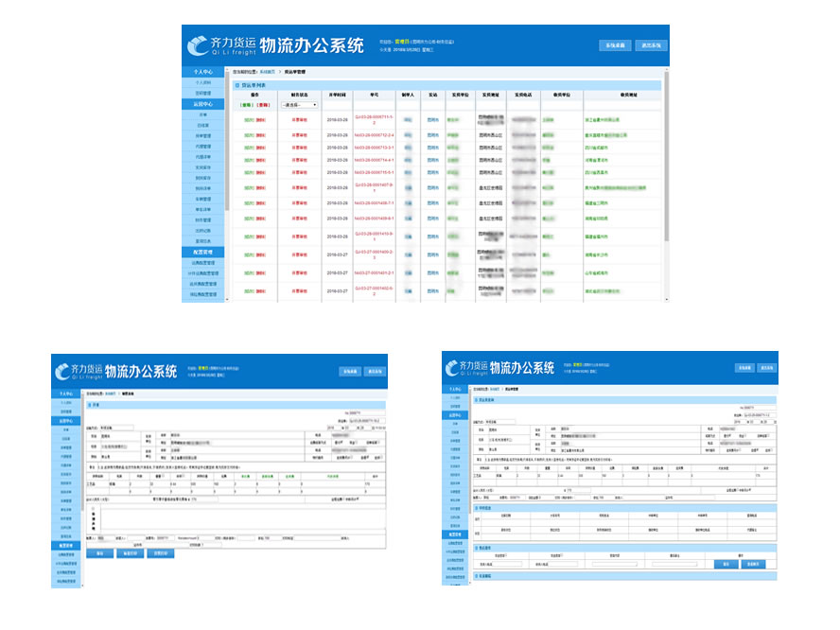Image resolution: width=840 pixels, height=630 pixels.
Task: Click the 系统首页 breadcrumb link in top screenshot
Action: click(268, 72)
